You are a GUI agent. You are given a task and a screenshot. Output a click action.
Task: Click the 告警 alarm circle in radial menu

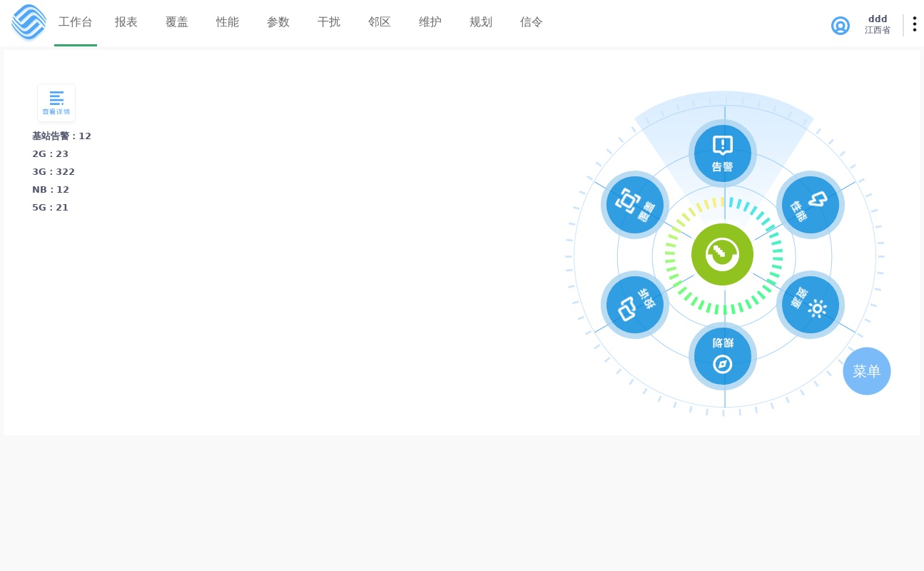click(x=723, y=153)
